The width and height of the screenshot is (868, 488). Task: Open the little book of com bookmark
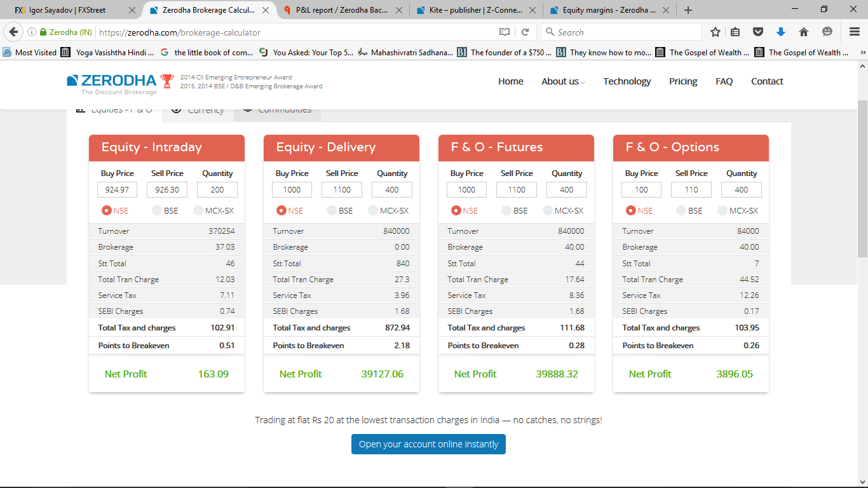pyautogui.click(x=207, y=53)
